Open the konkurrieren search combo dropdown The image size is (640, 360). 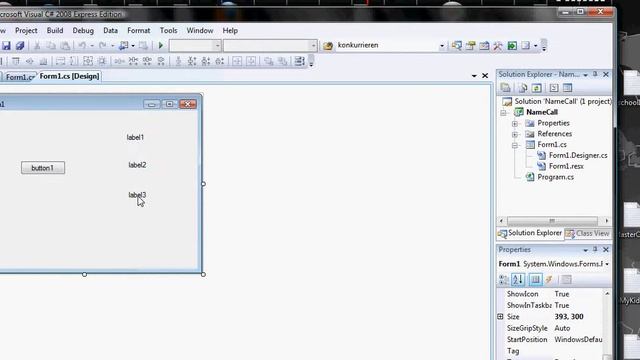[442, 46]
